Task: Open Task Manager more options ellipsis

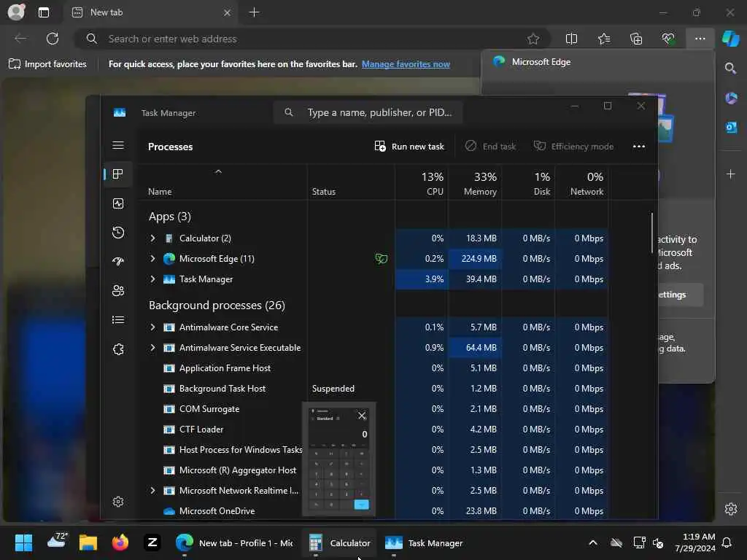Action: [x=639, y=146]
